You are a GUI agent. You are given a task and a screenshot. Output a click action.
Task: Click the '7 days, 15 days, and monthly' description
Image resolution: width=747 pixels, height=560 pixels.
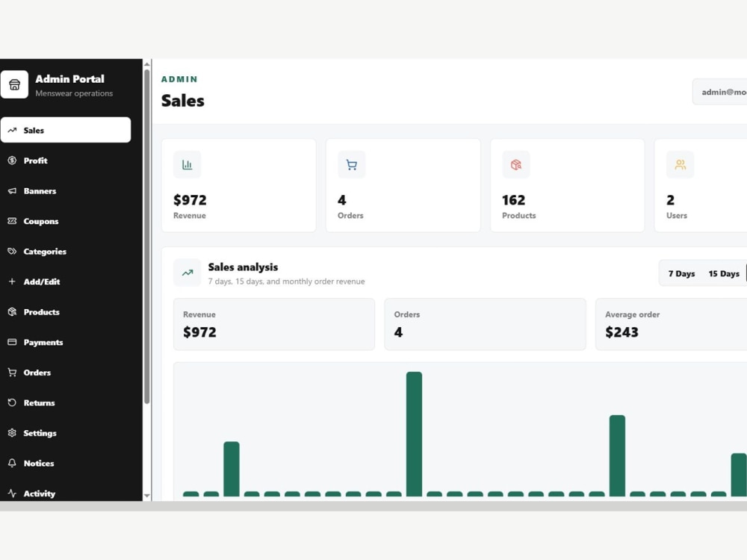click(286, 281)
